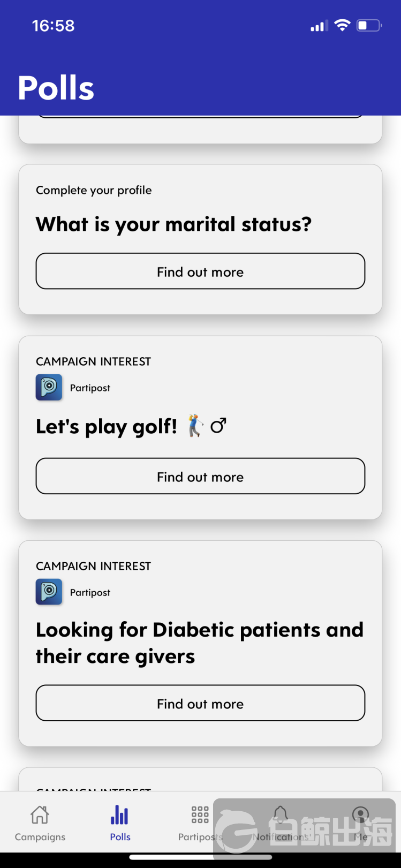The width and height of the screenshot is (401, 868).
Task: Tap the Partipost logo in Diabetic card
Action: [49, 592]
